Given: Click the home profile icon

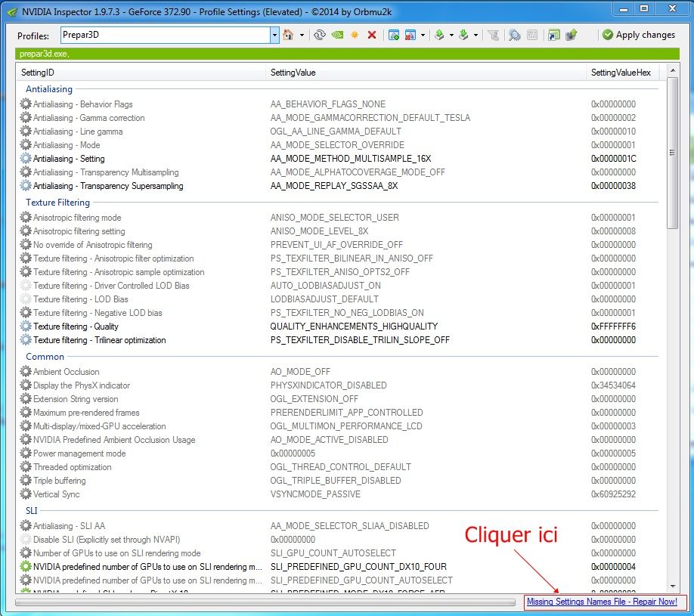Looking at the screenshot, I should pyautogui.click(x=288, y=35).
